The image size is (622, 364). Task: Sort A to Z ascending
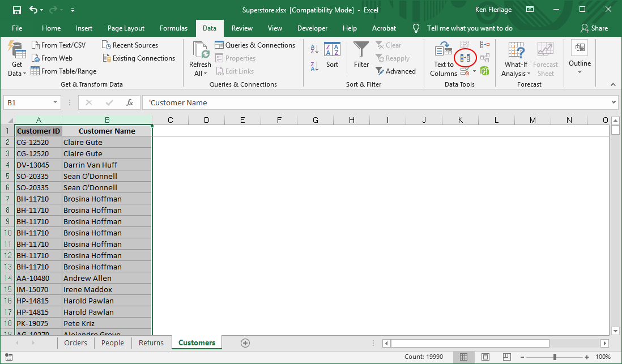point(314,49)
